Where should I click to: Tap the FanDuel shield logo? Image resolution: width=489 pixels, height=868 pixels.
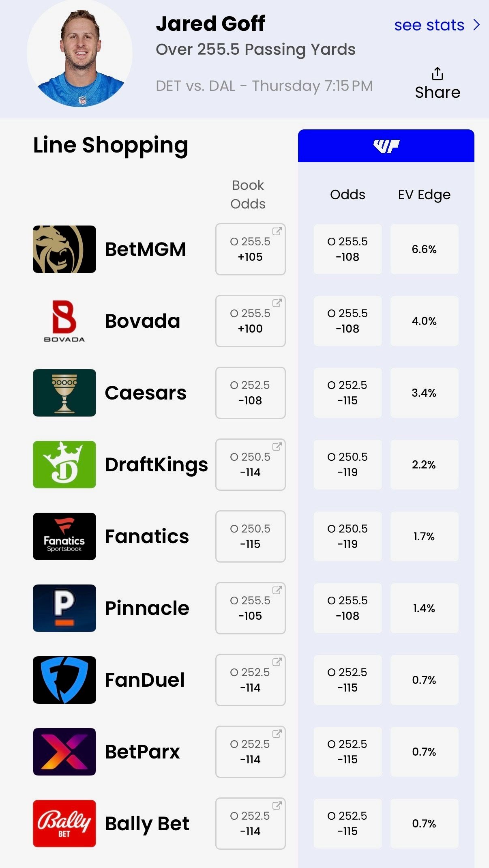(x=64, y=680)
